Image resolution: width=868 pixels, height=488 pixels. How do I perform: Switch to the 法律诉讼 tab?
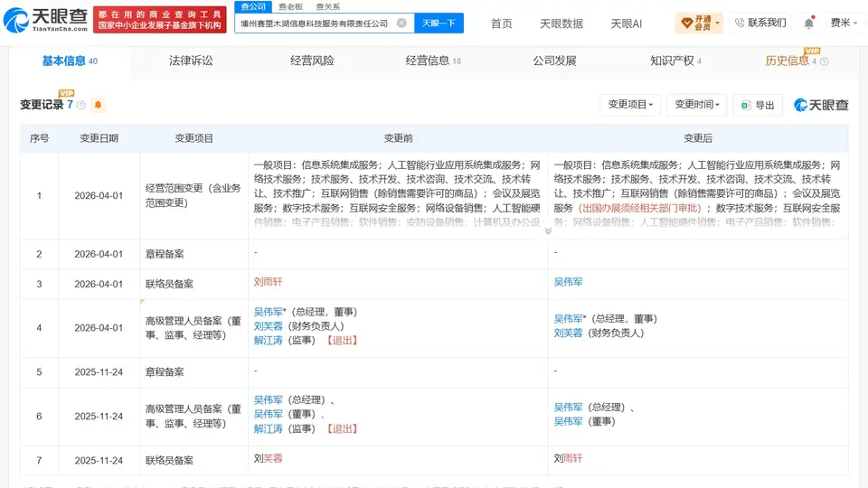(191, 61)
